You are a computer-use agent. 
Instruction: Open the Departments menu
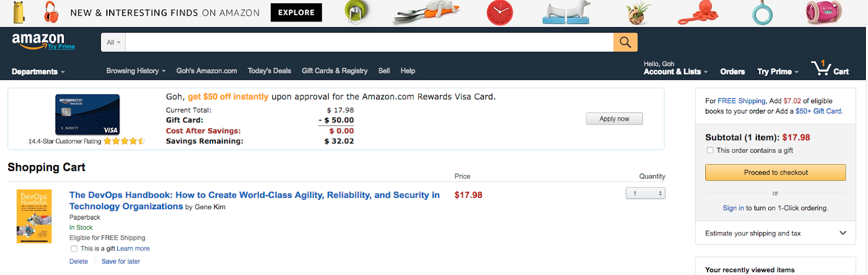click(38, 72)
